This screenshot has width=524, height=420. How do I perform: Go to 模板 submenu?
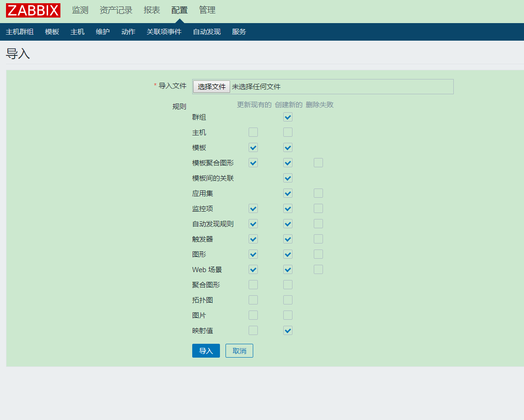click(x=52, y=32)
